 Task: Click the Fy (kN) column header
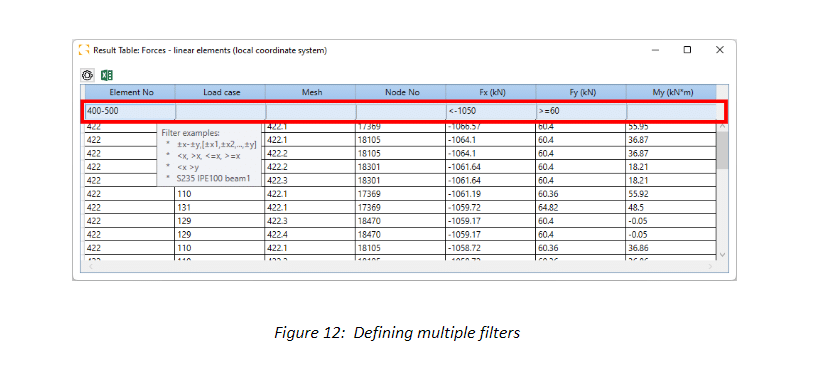coord(582,92)
